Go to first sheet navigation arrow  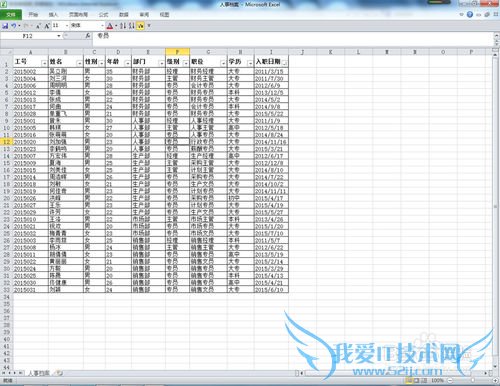coord(4,373)
